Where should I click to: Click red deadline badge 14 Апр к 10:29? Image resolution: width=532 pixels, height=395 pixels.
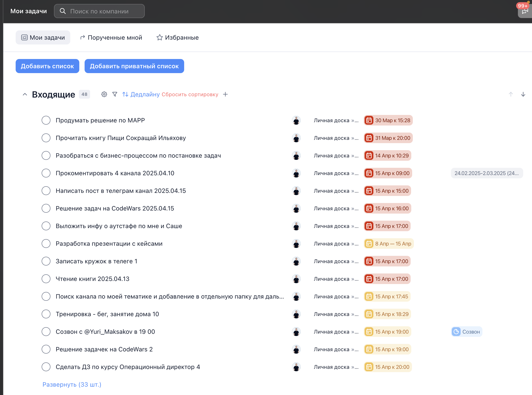coord(387,155)
